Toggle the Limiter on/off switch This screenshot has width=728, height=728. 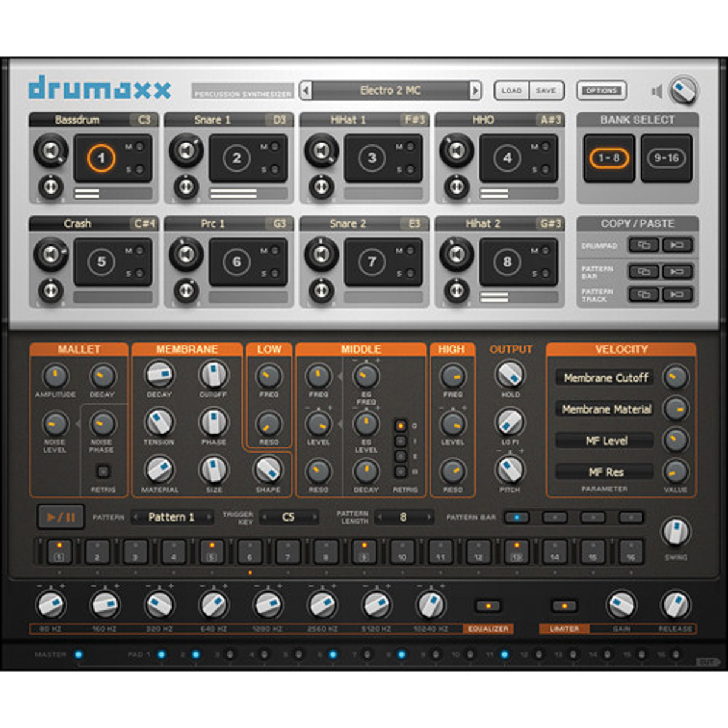pyautogui.click(x=564, y=606)
